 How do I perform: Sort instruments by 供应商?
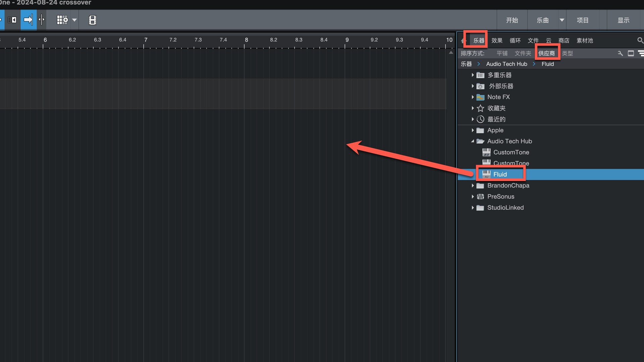tap(546, 53)
